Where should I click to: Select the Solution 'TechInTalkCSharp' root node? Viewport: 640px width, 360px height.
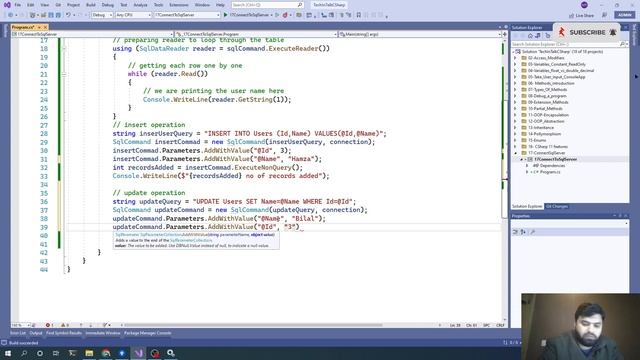pos(562,52)
